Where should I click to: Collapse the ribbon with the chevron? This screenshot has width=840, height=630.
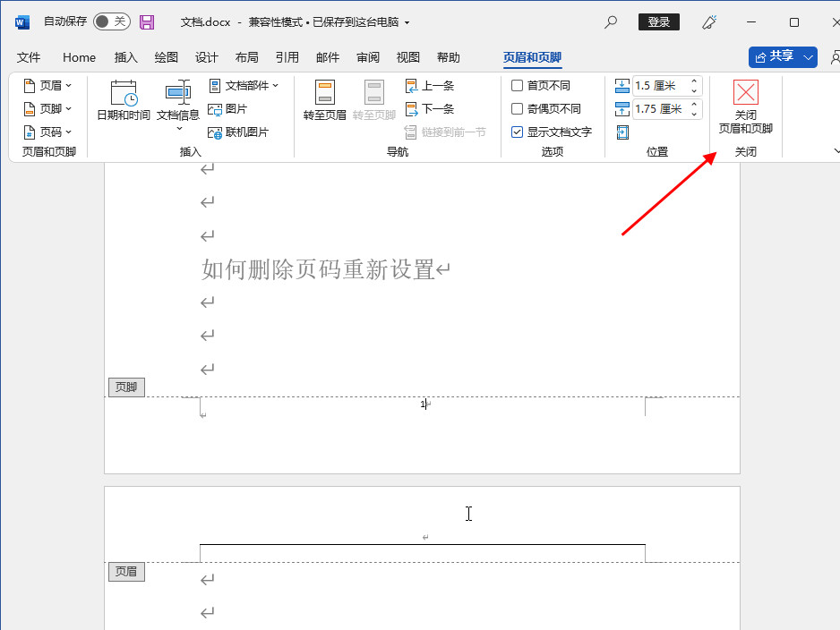pos(836,151)
